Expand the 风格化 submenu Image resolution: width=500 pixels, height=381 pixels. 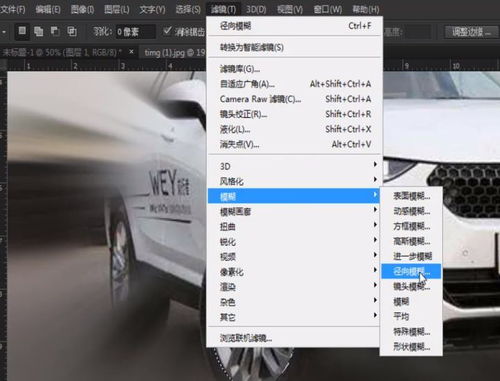(x=294, y=181)
